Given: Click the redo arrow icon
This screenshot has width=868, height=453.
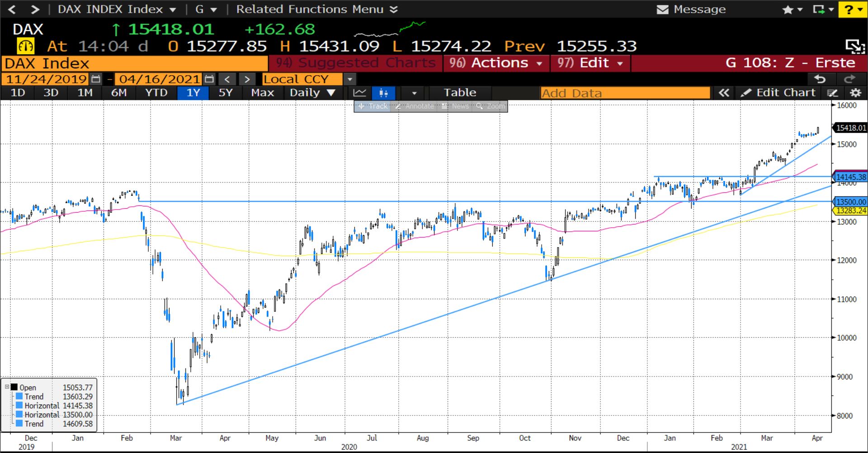Looking at the screenshot, I should coord(850,79).
